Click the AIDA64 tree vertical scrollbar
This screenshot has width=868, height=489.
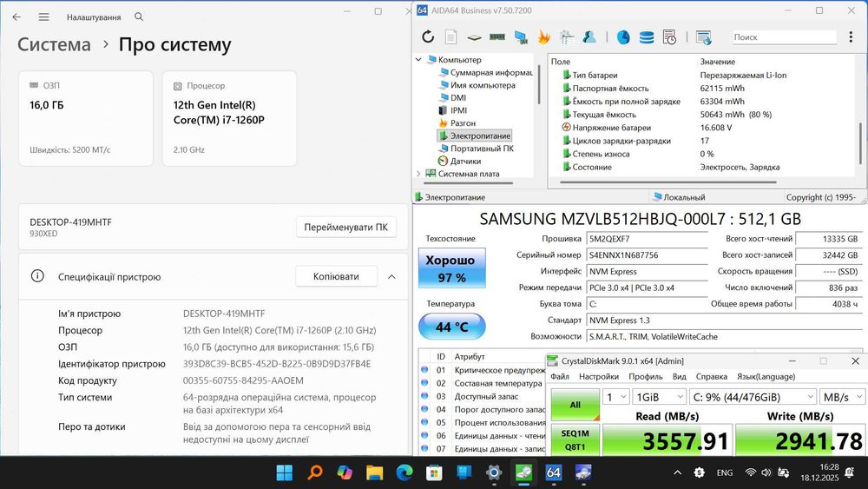[x=539, y=83]
